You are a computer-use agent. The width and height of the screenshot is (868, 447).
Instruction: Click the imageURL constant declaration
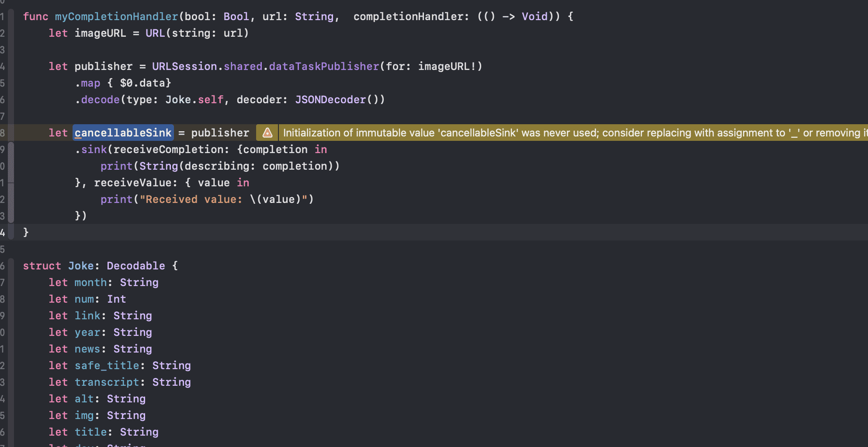pos(100,33)
